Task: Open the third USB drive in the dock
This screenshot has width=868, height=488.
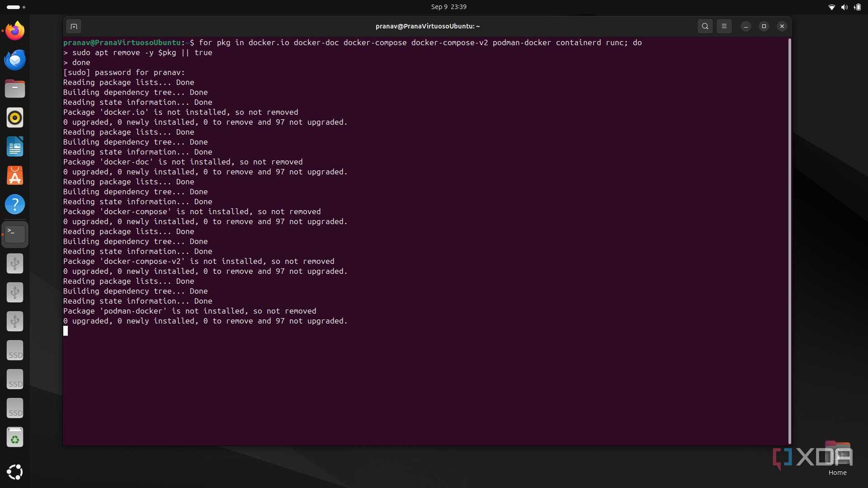Action: 15,321
